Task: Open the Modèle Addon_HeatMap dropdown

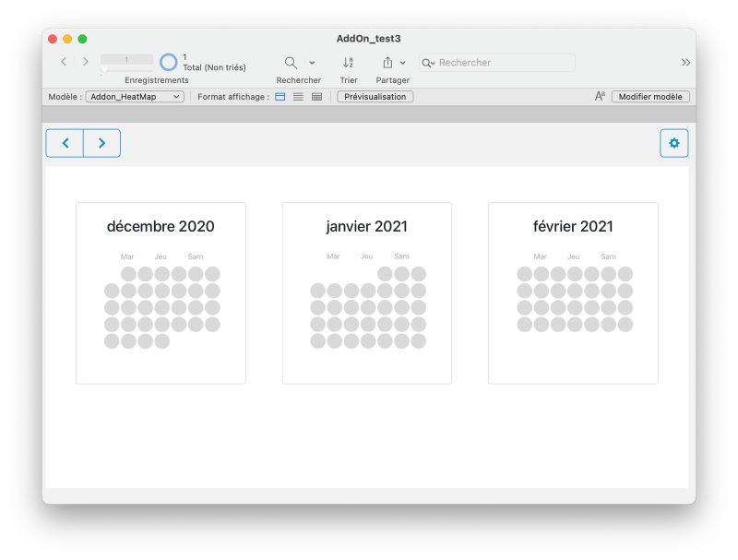Action: (x=135, y=97)
